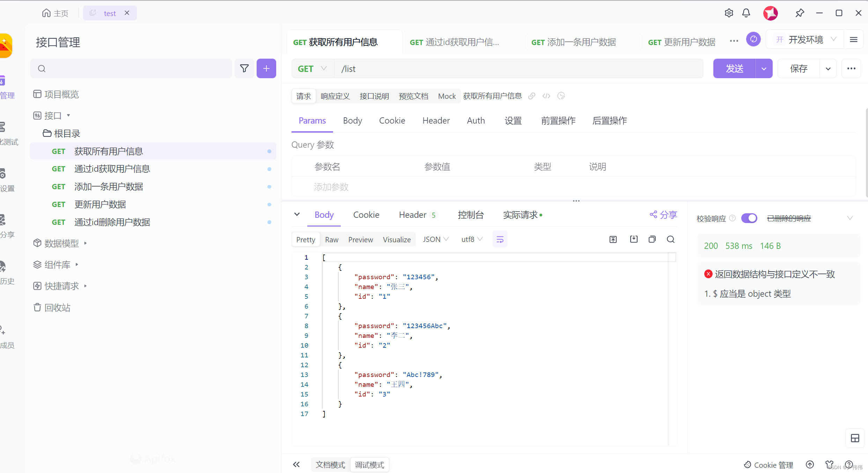The image size is (868, 473).
Task: Click the 保存 save button
Action: pyautogui.click(x=799, y=68)
